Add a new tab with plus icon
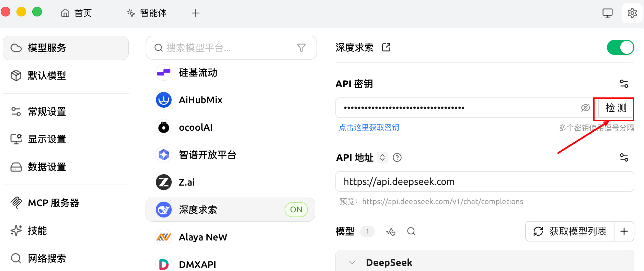 (x=196, y=13)
